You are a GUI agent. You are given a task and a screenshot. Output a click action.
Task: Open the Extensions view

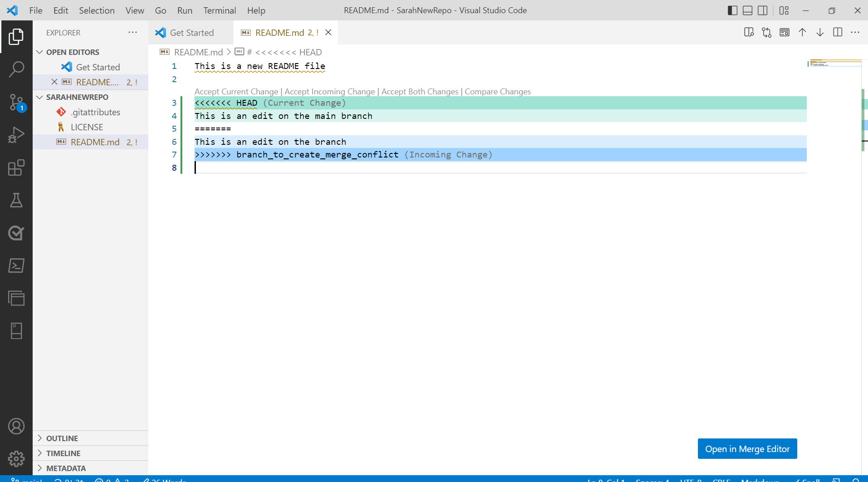click(x=16, y=168)
